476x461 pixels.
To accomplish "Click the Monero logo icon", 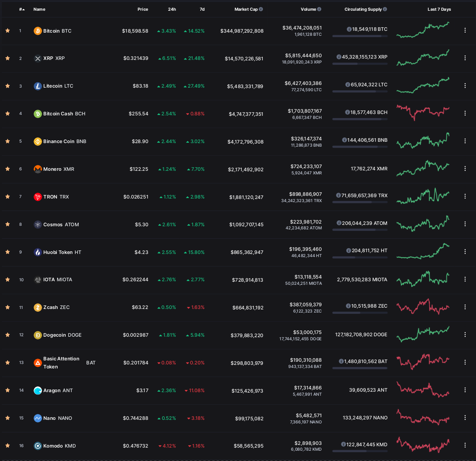I will coord(38,169).
